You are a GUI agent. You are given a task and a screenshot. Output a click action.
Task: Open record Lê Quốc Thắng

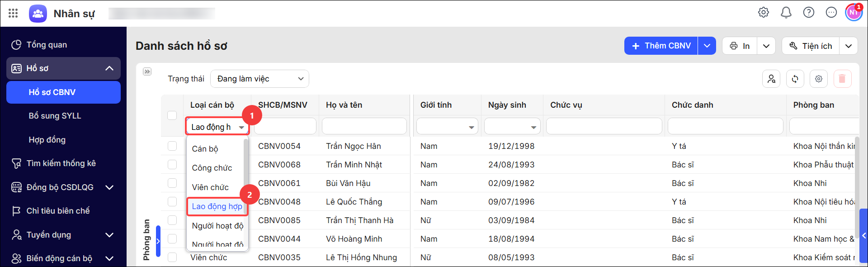(x=354, y=202)
